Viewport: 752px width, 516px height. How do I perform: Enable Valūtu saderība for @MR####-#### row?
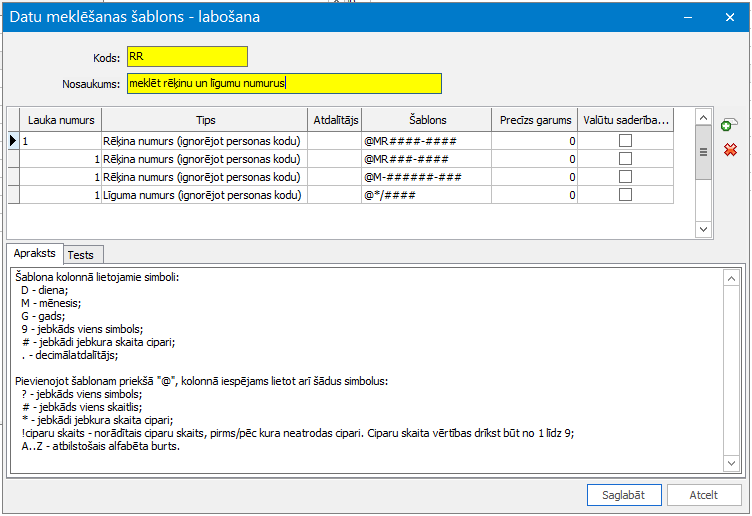coord(625,141)
